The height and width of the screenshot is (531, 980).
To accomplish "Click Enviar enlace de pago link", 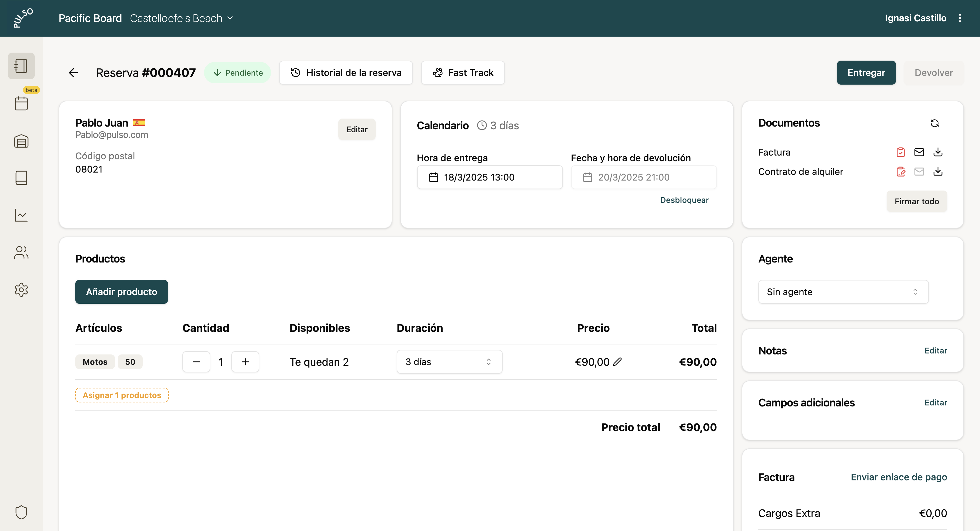I will pos(899,477).
